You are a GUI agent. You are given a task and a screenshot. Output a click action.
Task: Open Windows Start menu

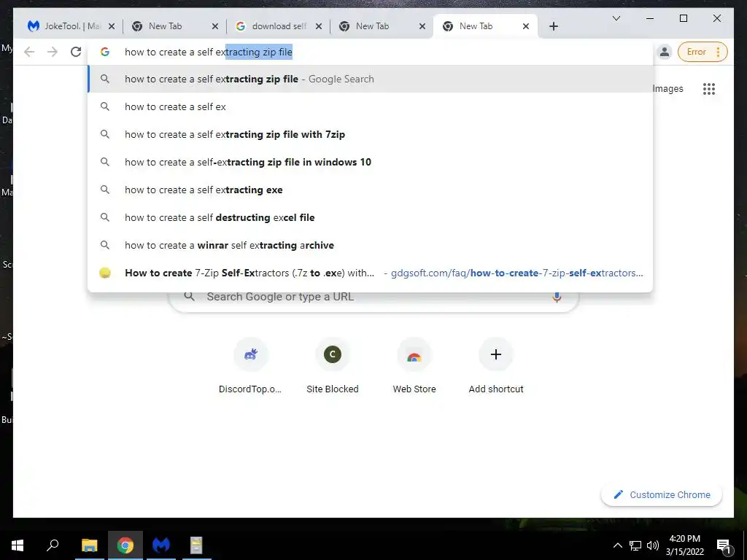pyautogui.click(x=18, y=545)
